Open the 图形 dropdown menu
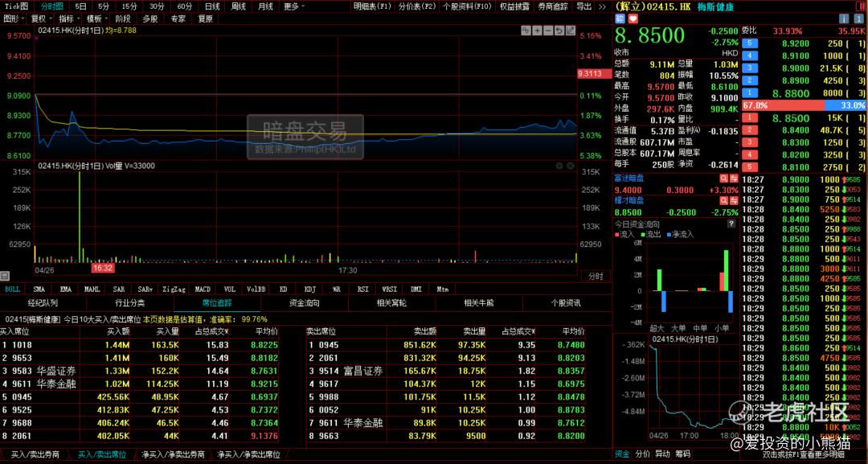Image resolution: width=868 pixels, height=464 pixels. click(14, 18)
